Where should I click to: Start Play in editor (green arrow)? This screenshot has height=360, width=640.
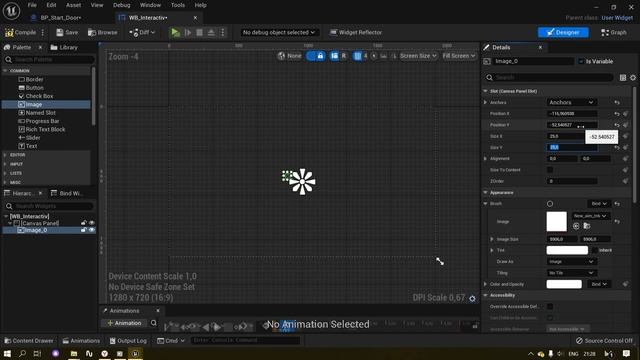click(x=175, y=32)
